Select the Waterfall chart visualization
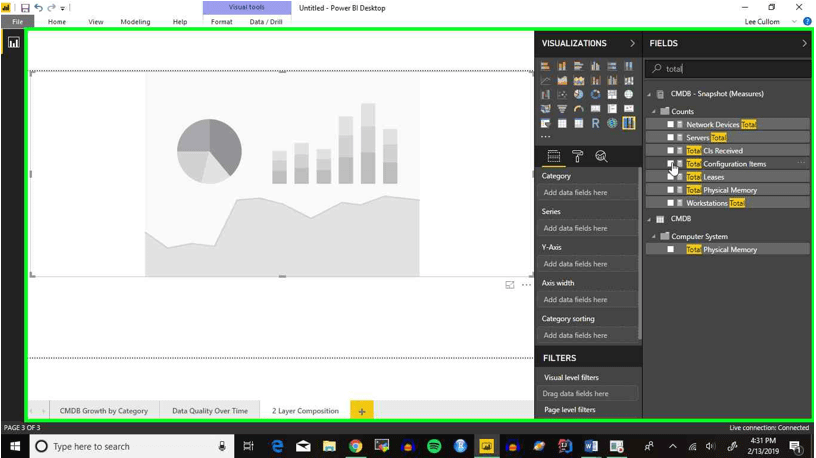This screenshot has width=816, height=458. pyautogui.click(x=545, y=94)
